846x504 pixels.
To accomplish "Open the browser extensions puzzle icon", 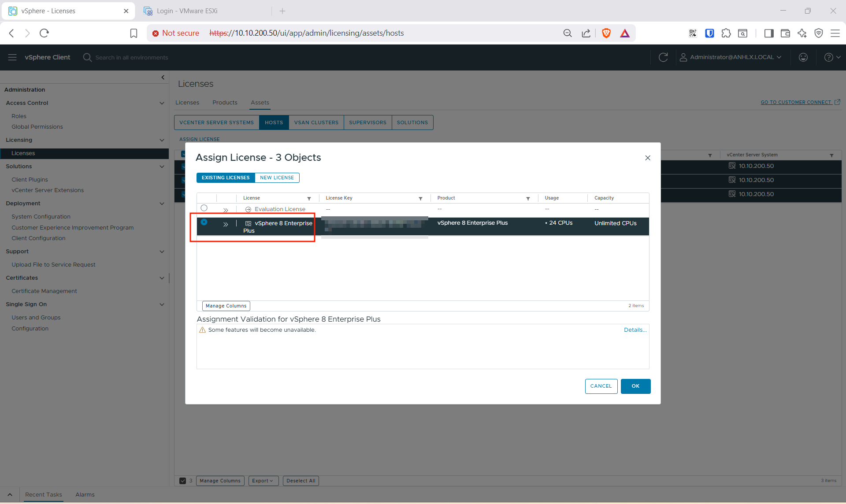I will pos(726,33).
